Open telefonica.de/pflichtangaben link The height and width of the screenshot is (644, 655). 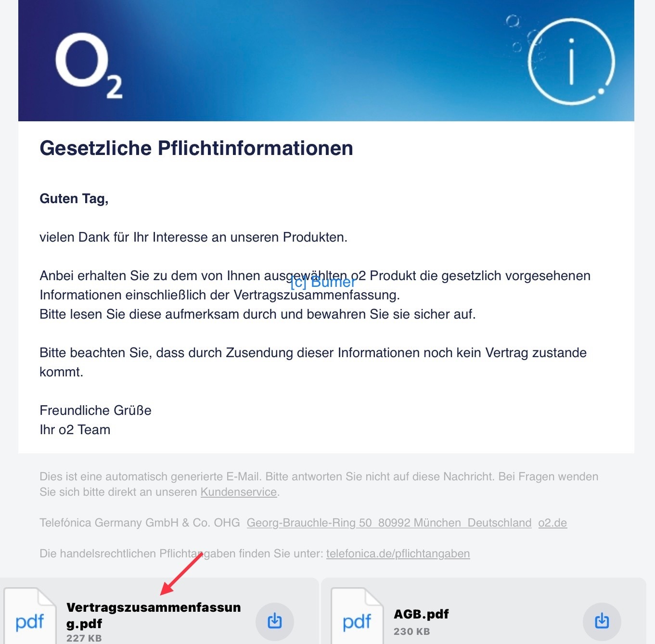(x=398, y=554)
